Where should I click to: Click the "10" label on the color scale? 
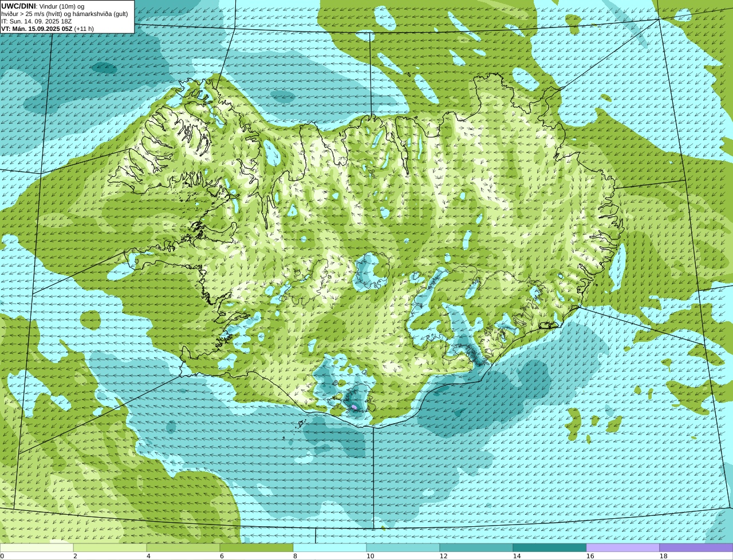point(370,556)
